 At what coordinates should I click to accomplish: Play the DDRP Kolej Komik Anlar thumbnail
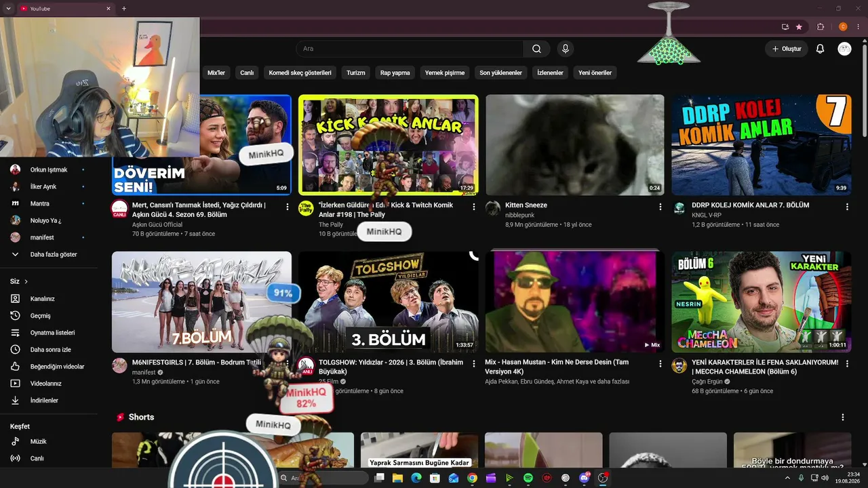click(x=762, y=145)
